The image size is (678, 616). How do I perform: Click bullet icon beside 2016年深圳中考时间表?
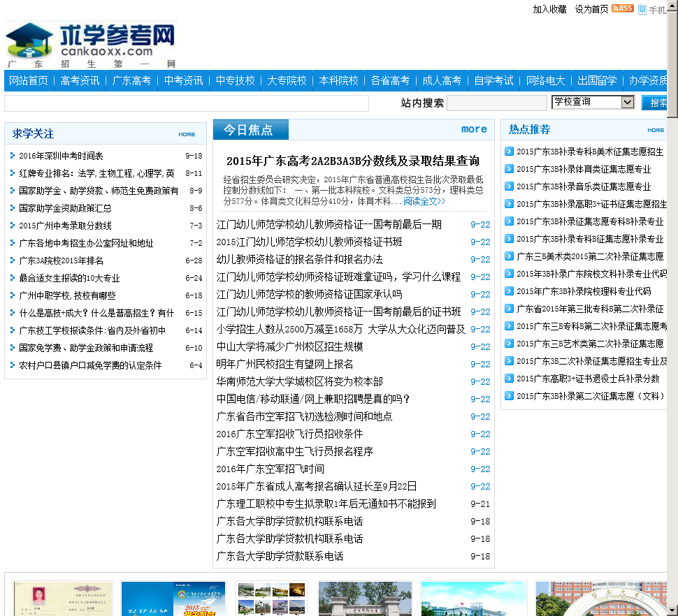(13, 156)
